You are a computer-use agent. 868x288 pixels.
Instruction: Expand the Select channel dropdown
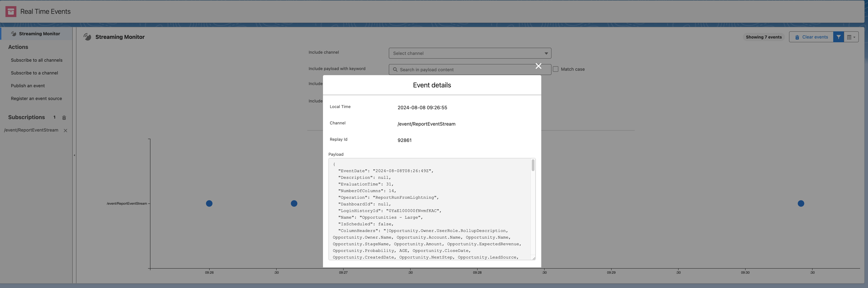470,53
